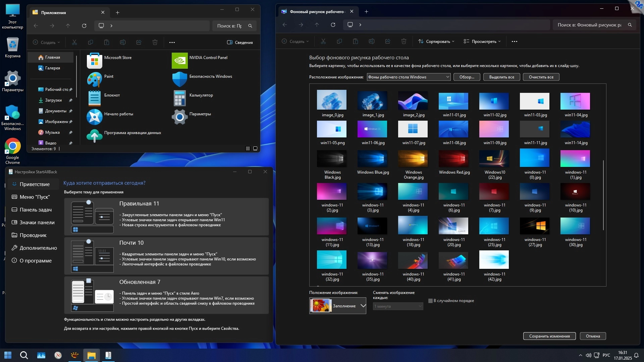Enable the random order checkbox

pos(430,301)
